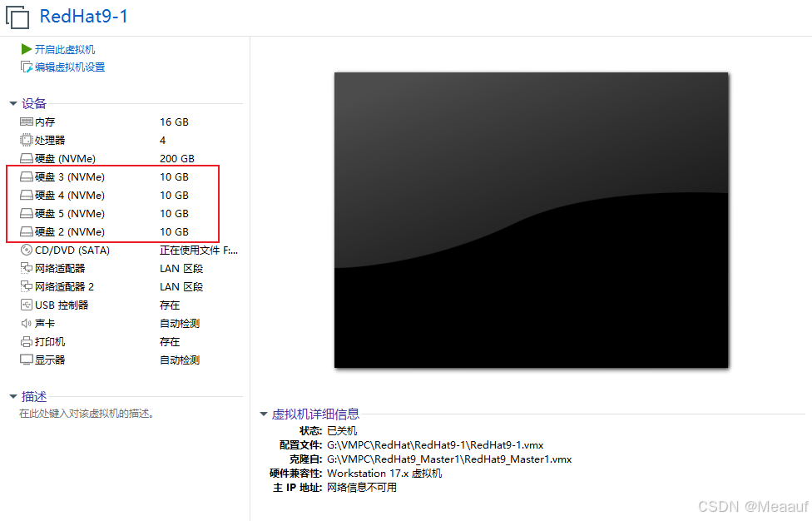
Task: Select the 硬盘 3 (NVMe) row label
Action: [70, 177]
